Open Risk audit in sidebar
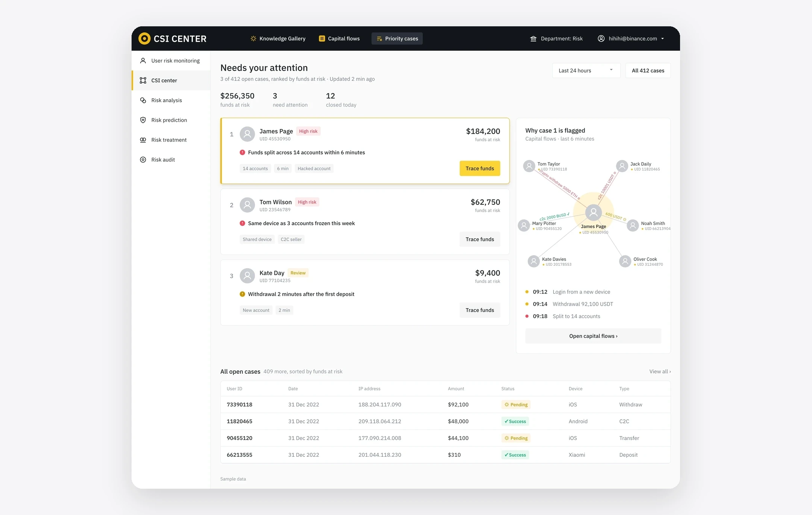The height and width of the screenshot is (515, 812). pos(171,159)
